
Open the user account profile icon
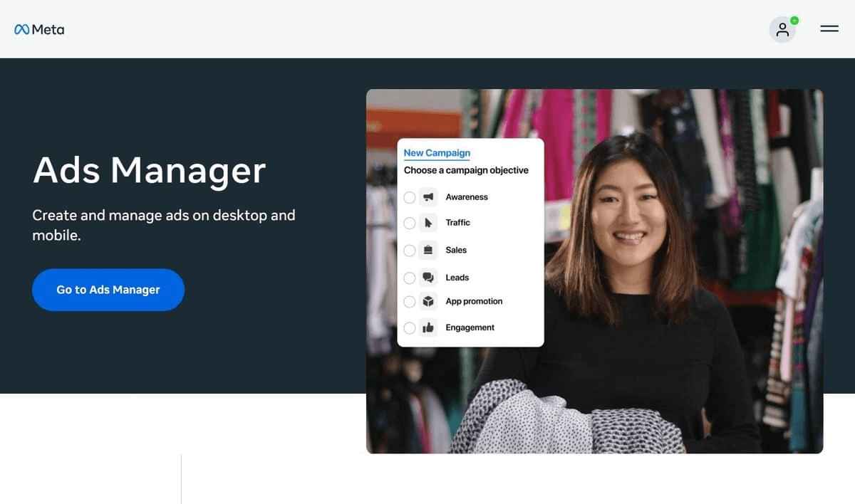(782, 29)
